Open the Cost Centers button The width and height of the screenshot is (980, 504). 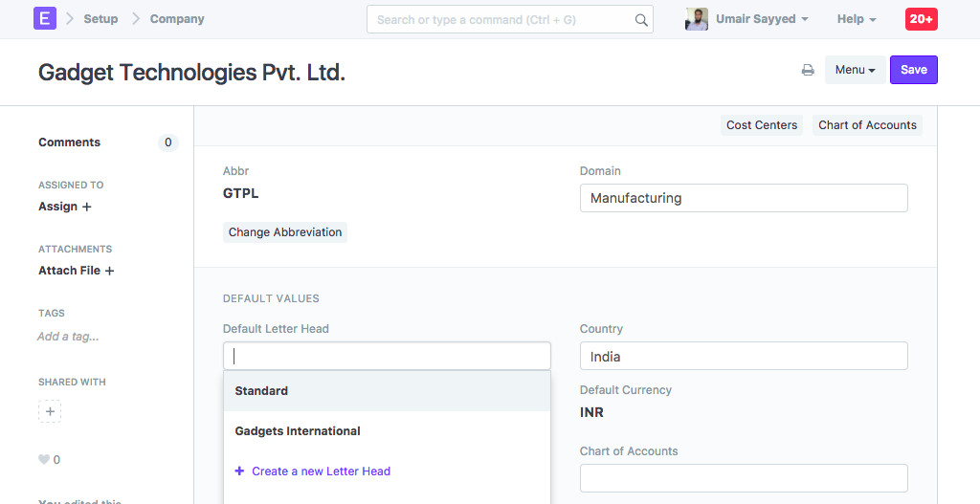tap(762, 125)
